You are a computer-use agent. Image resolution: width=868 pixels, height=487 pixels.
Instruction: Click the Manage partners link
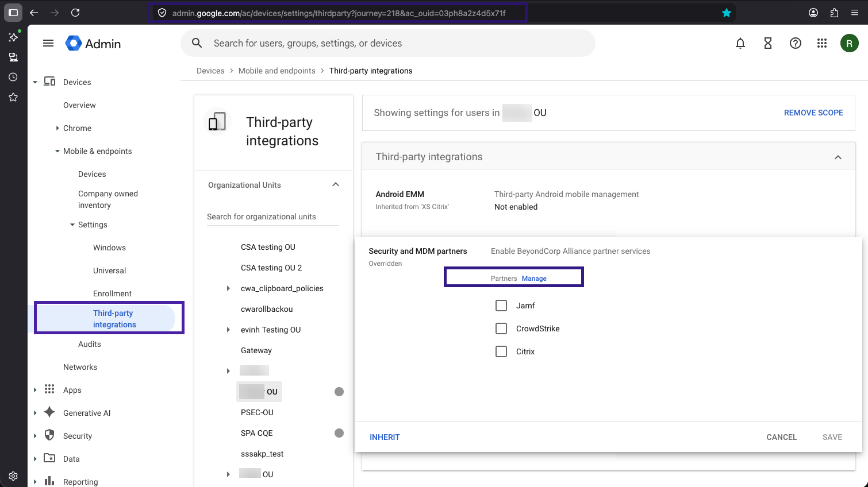(x=534, y=279)
